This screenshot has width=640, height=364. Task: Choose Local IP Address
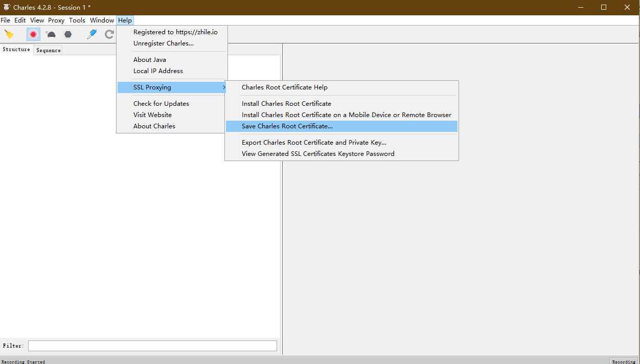(x=172, y=71)
